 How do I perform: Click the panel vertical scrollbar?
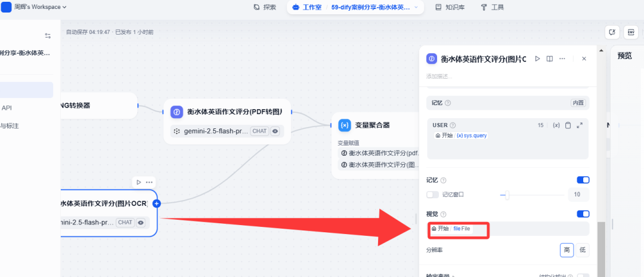[x=601, y=250]
